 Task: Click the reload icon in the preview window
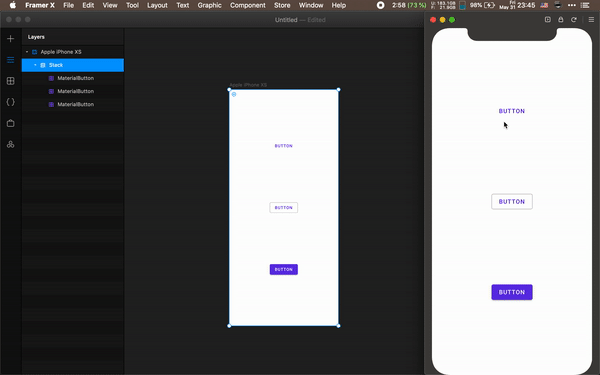(574, 20)
